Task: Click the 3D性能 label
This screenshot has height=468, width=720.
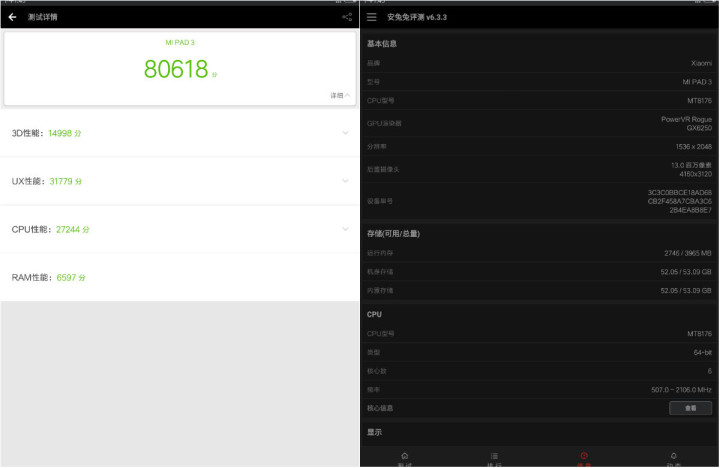Action: pos(27,133)
